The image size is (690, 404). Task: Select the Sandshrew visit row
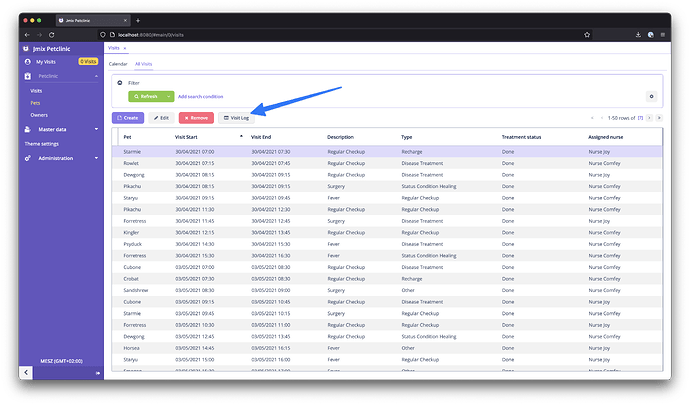click(386, 290)
